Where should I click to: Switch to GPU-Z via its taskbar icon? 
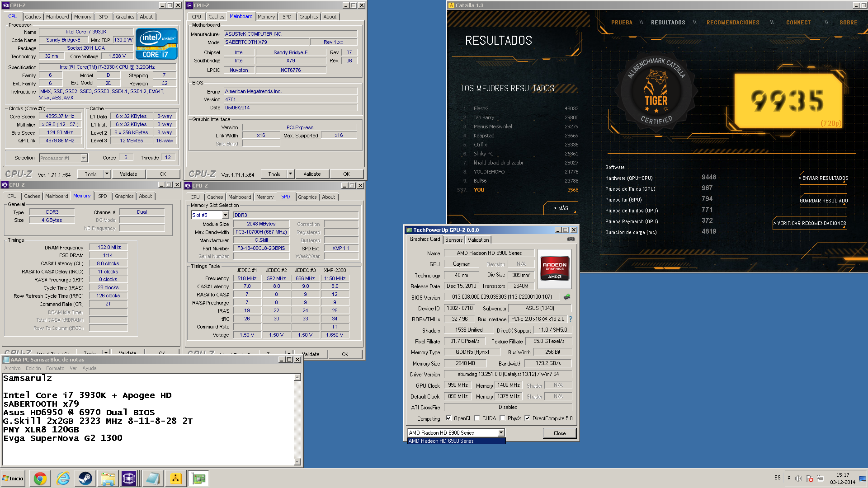198,479
